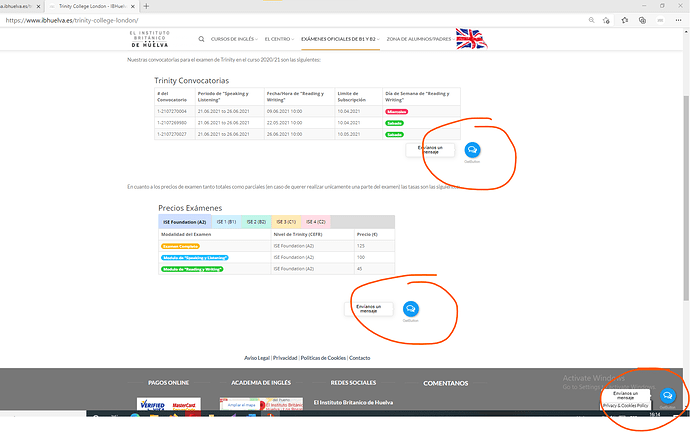
Task: Select the ISE 2 (B2) tab
Action: click(256, 222)
